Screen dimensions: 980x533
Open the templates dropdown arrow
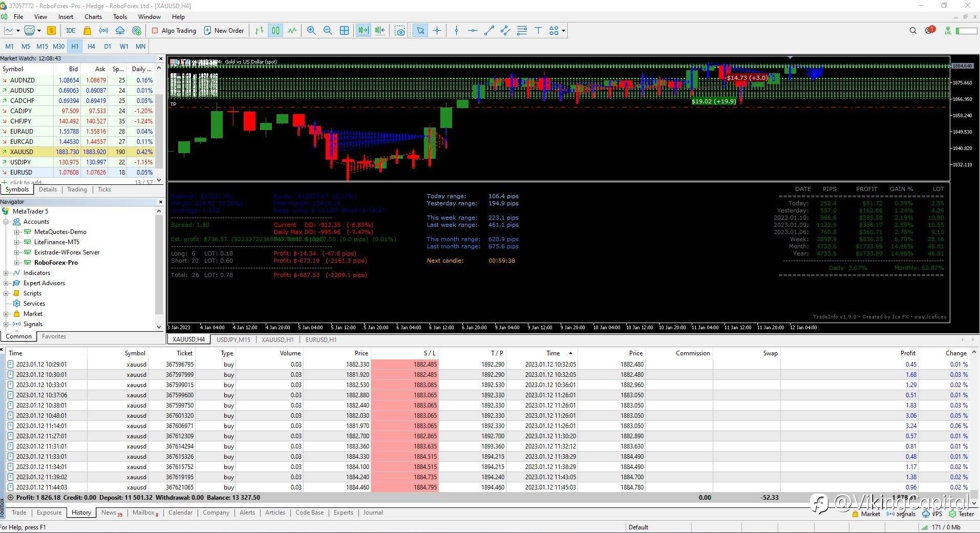pyautogui.click(x=39, y=31)
